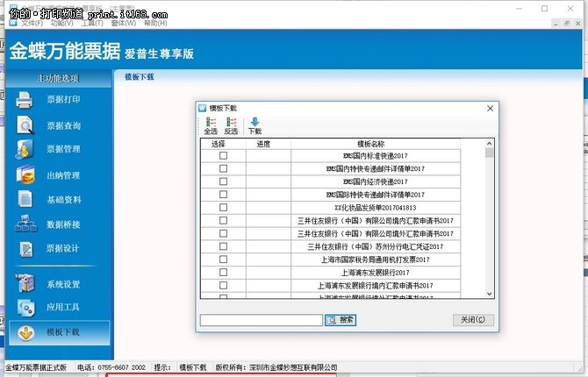Check the EMS国内标准快递2017 checkbox
Screen dimensions: 588x377
(224, 155)
